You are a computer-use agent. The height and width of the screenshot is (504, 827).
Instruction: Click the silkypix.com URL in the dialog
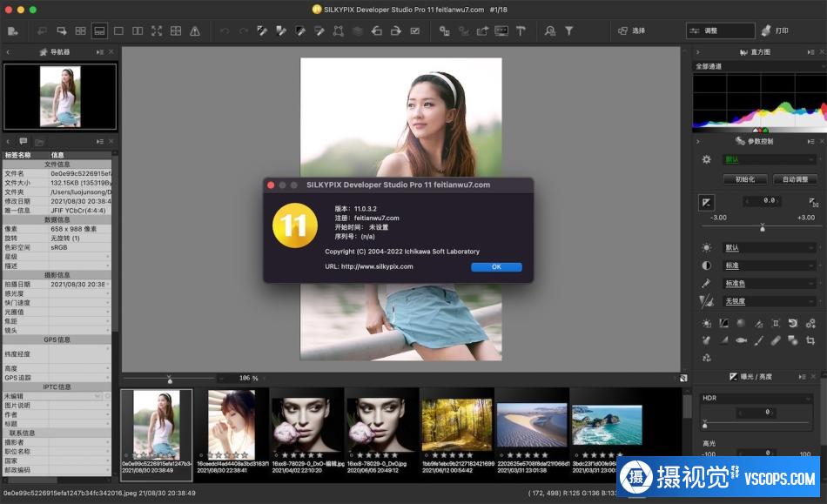point(377,266)
